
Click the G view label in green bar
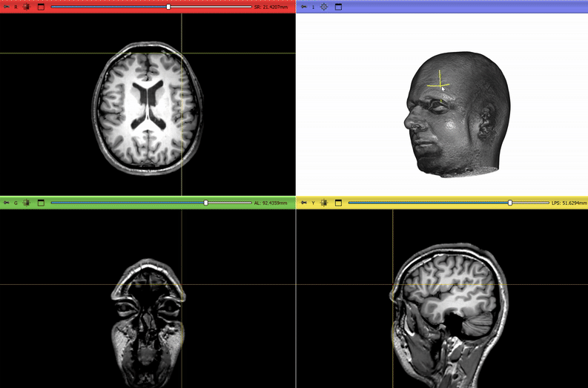(x=16, y=203)
